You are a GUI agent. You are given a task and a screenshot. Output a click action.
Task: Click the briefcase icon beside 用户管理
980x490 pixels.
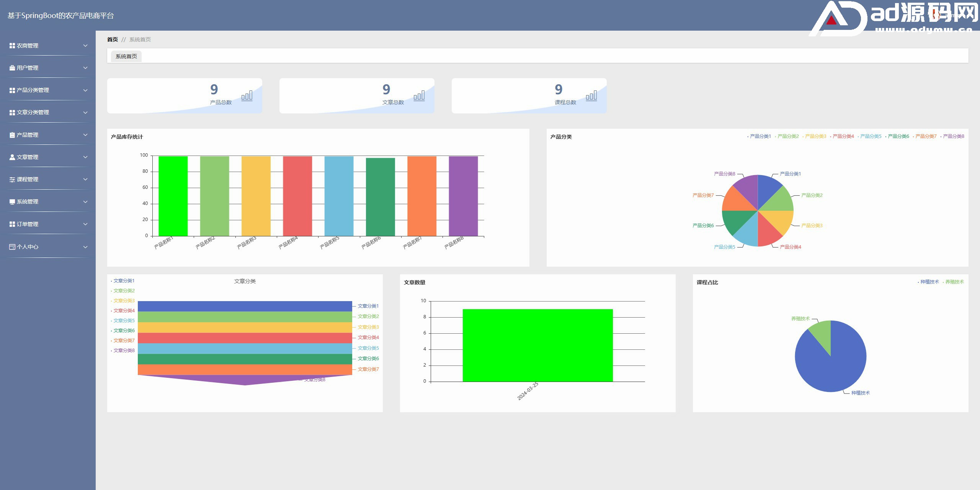pos(12,68)
